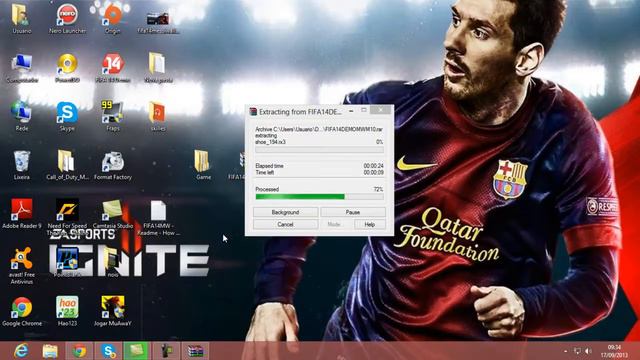
Task: Send extraction to background with Background button
Action: coord(285,212)
